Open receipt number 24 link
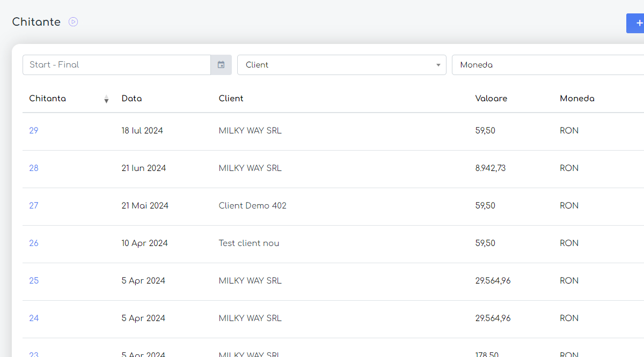The width and height of the screenshot is (644, 357). 34,318
